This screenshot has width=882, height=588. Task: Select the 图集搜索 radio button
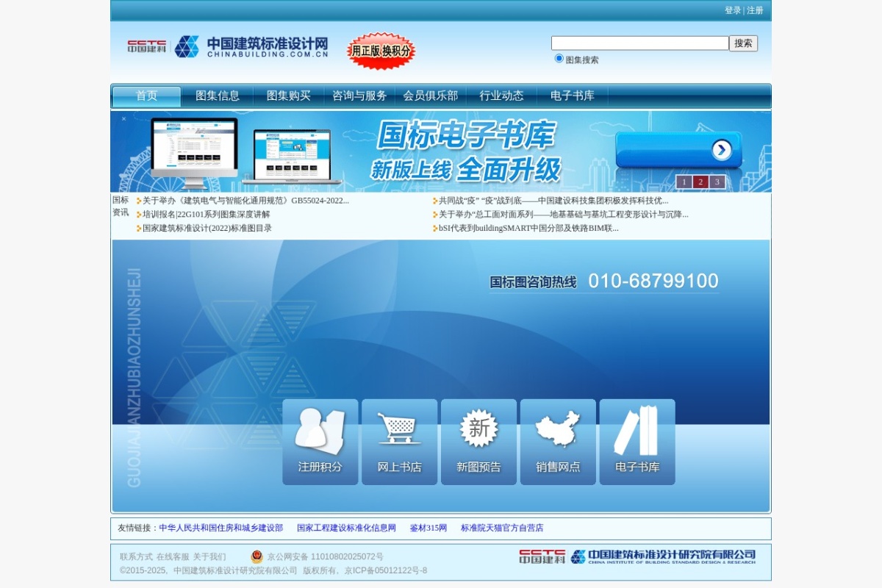click(559, 59)
